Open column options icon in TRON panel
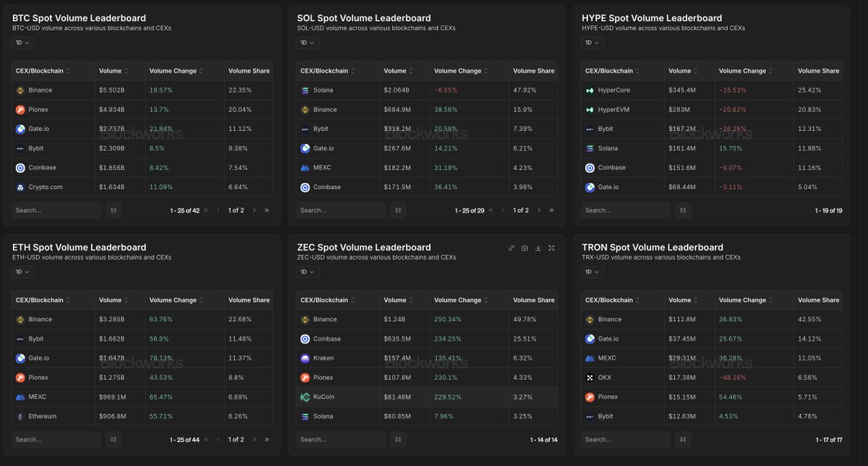Viewport: 868px width, 466px height. [x=683, y=439]
